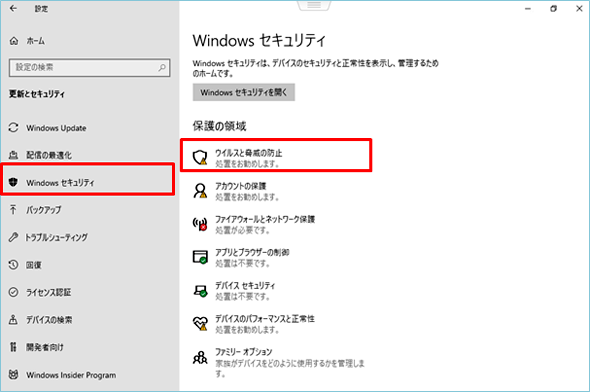Restore down the settings window

click(554, 9)
